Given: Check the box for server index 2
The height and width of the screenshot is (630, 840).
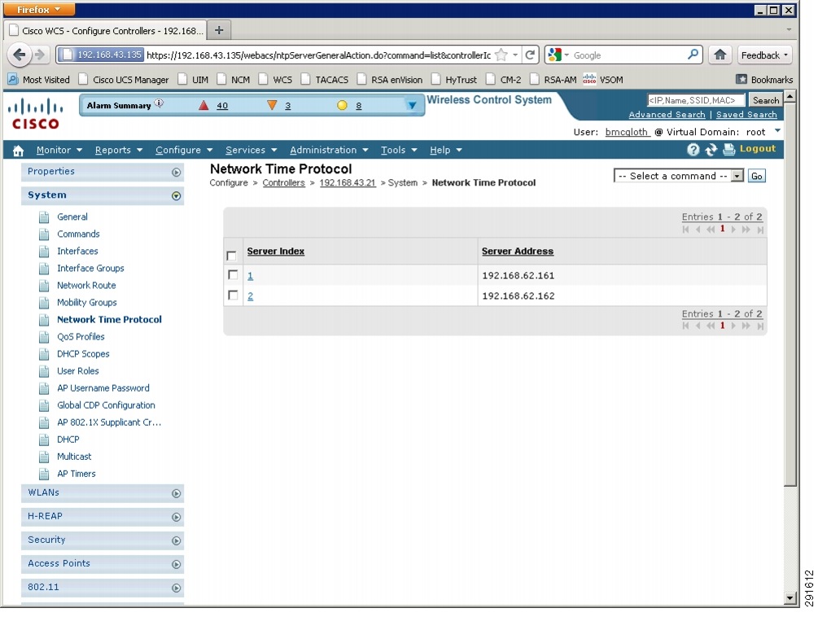Looking at the screenshot, I should 233,295.
